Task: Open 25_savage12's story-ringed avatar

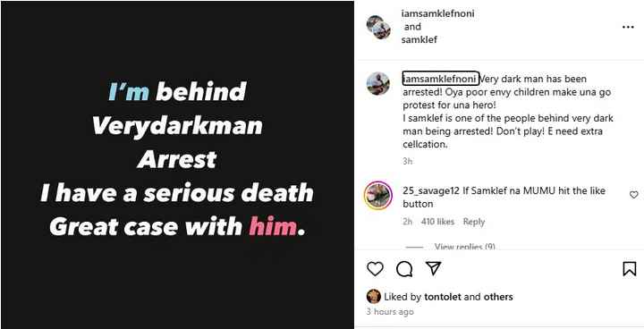Action: (x=377, y=195)
